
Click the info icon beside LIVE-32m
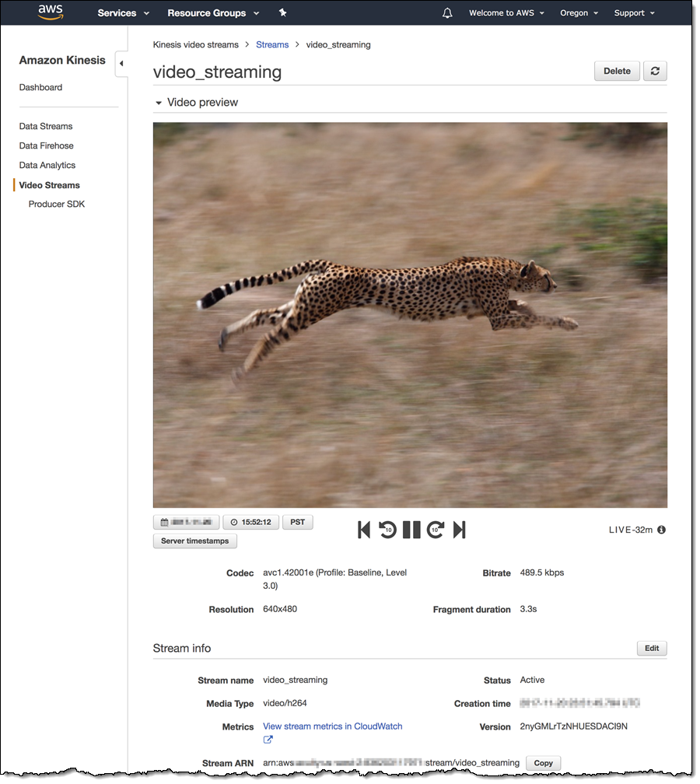(x=661, y=530)
